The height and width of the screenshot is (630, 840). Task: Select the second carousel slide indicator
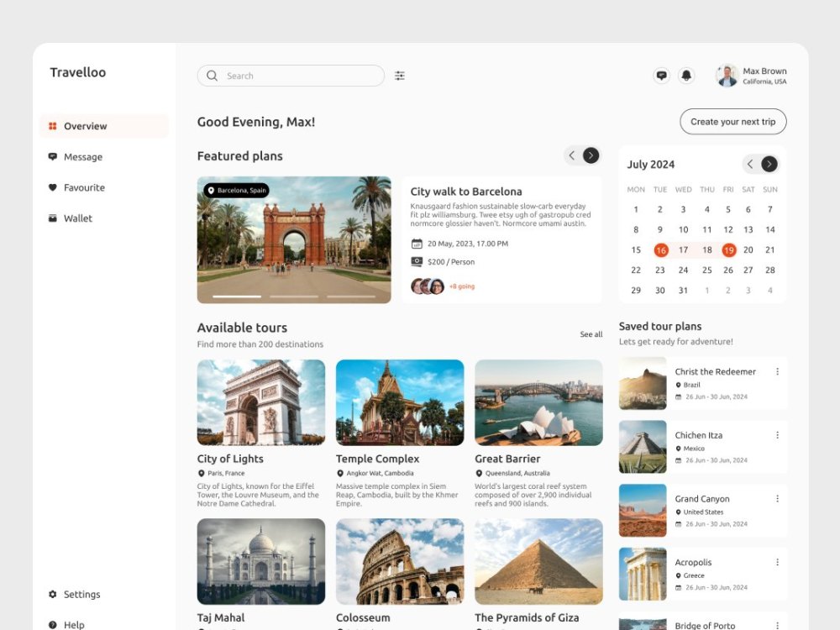pos(294,297)
